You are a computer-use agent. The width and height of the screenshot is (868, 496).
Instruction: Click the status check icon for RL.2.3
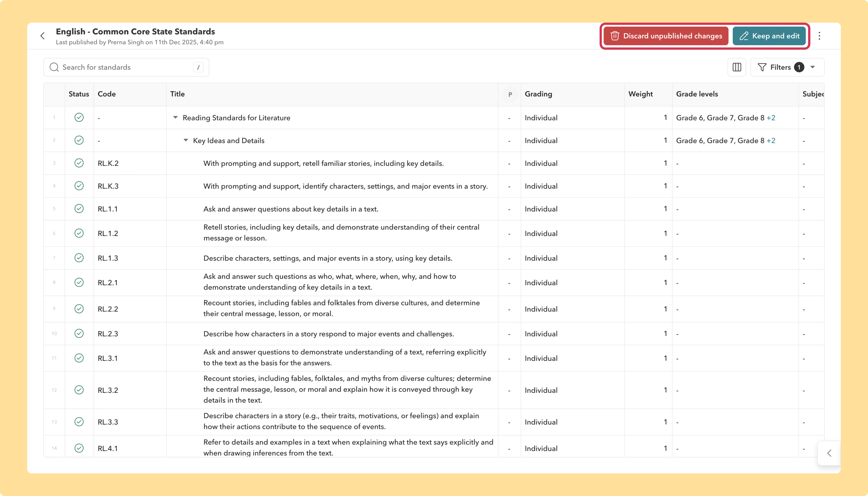click(x=79, y=333)
